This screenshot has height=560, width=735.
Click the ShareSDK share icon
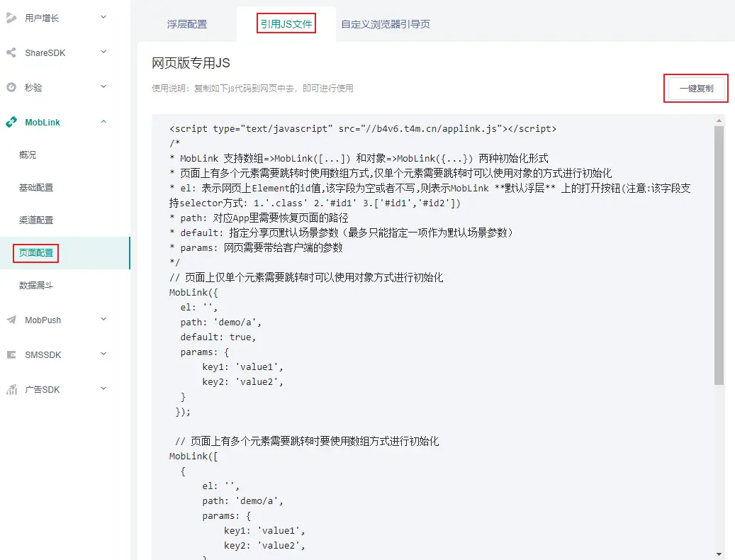[x=11, y=52]
